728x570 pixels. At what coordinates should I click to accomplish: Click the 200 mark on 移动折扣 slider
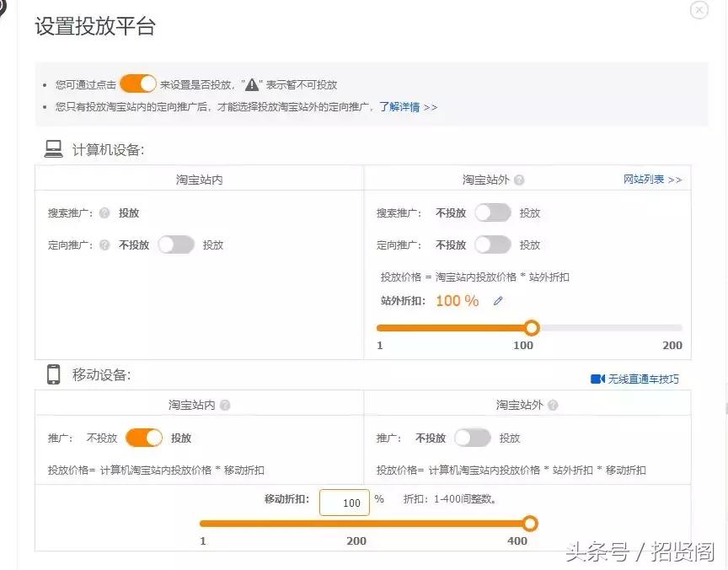[x=356, y=540]
